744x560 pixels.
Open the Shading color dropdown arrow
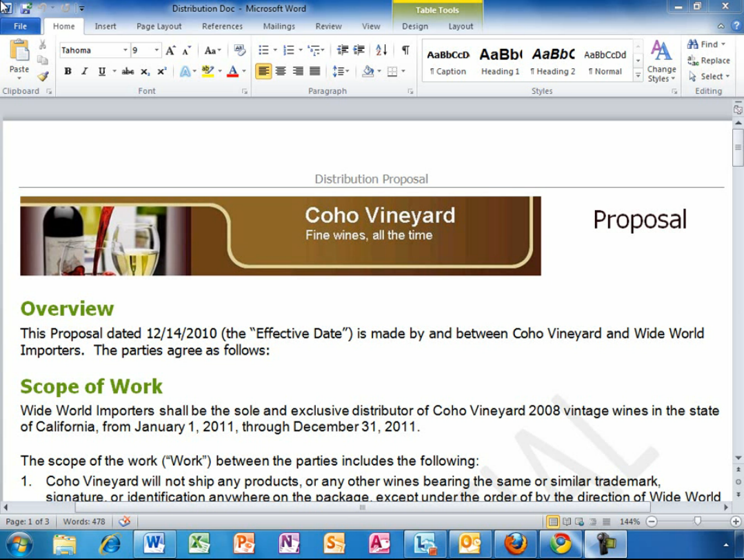point(379,72)
